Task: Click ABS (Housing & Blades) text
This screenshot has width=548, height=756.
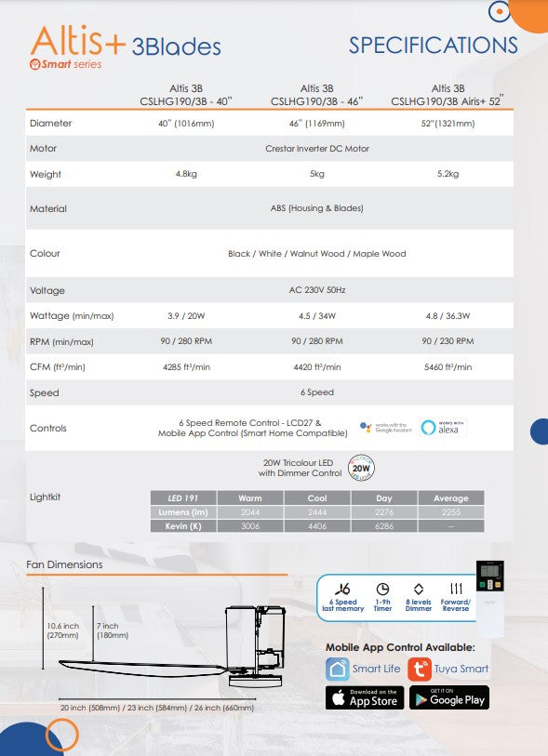Action: (x=317, y=208)
